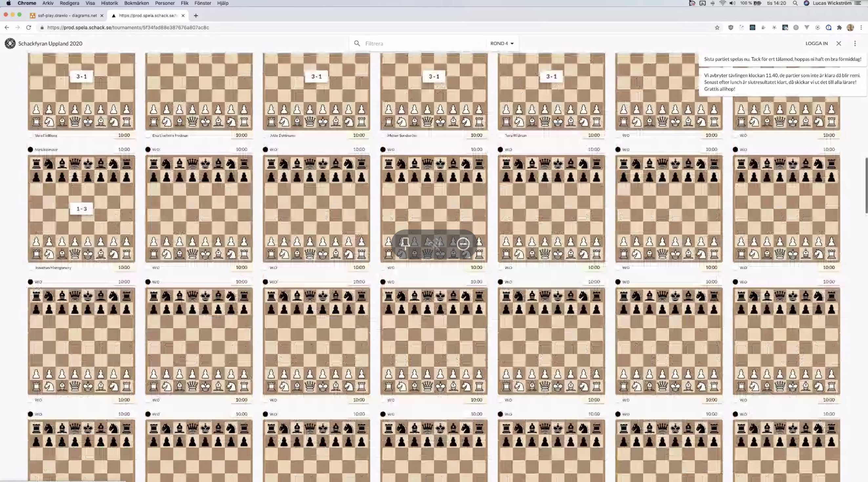Click the Chrome app menu
The height and width of the screenshot is (482, 868).
[x=27, y=3]
